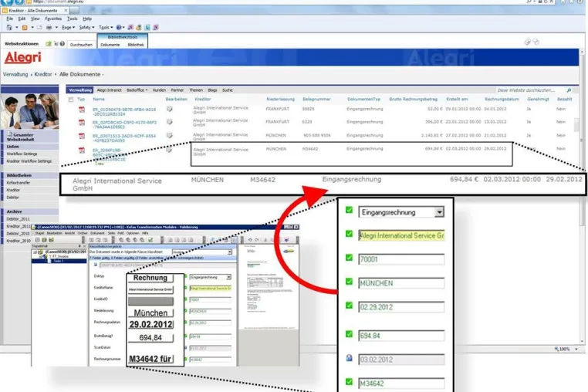The width and height of the screenshot is (588, 392).
Task: Open the browser Favorites menu
Action: click(x=53, y=19)
